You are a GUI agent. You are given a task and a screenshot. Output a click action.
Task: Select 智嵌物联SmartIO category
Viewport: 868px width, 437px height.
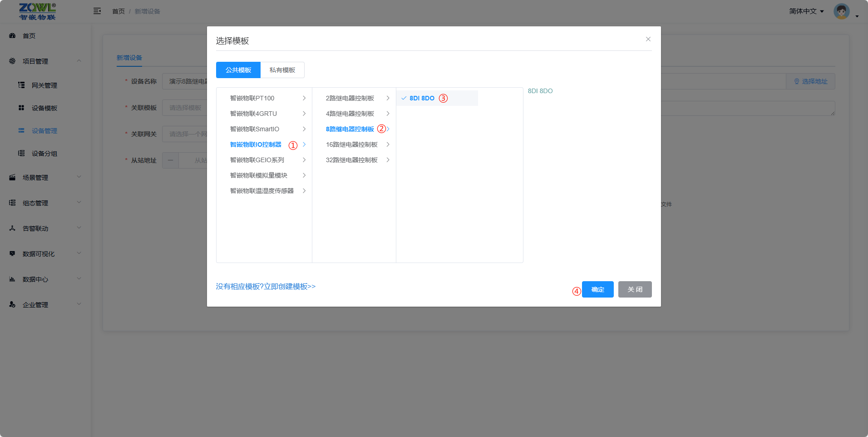click(x=264, y=129)
